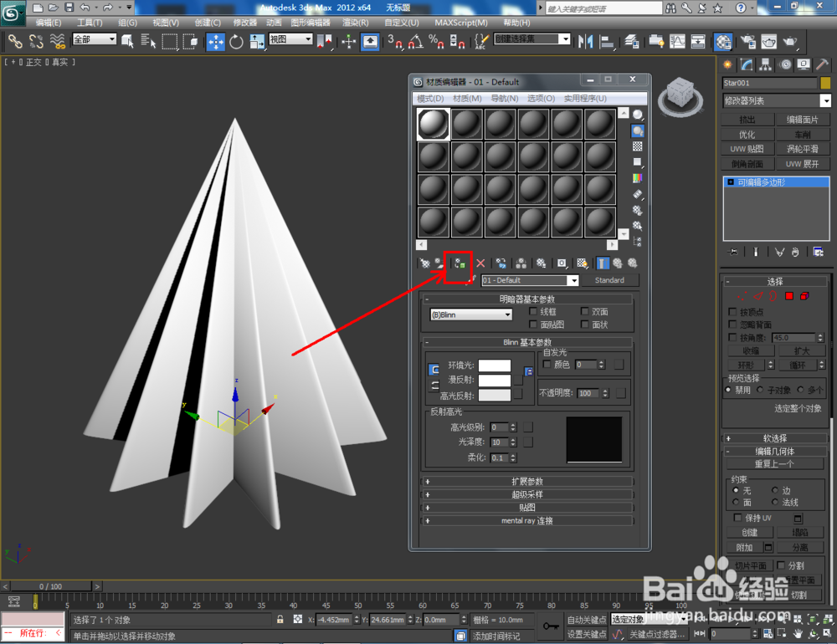Toggle Angle Snap
Image resolution: width=837 pixels, height=644 pixels.
pyautogui.click(x=415, y=42)
